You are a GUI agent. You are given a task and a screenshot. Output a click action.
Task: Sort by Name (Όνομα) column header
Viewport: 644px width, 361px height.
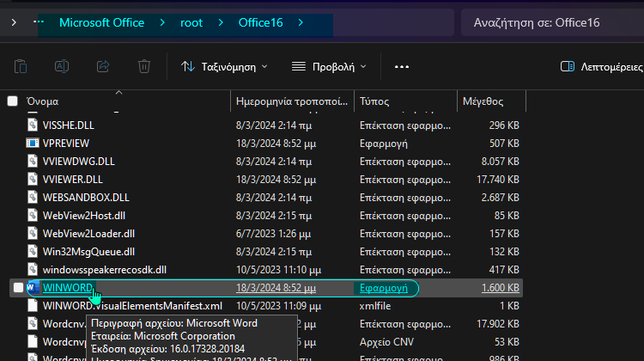[43, 101]
